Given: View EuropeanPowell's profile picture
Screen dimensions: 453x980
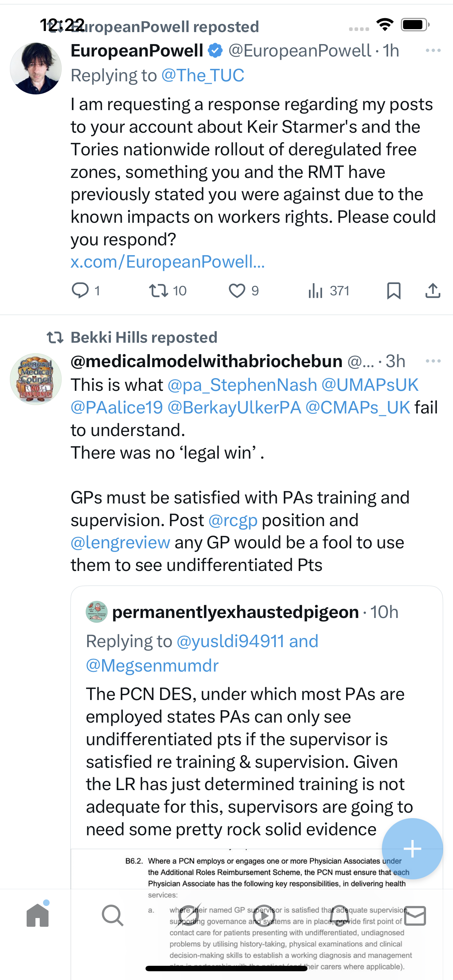Looking at the screenshot, I should click(36, 69).
